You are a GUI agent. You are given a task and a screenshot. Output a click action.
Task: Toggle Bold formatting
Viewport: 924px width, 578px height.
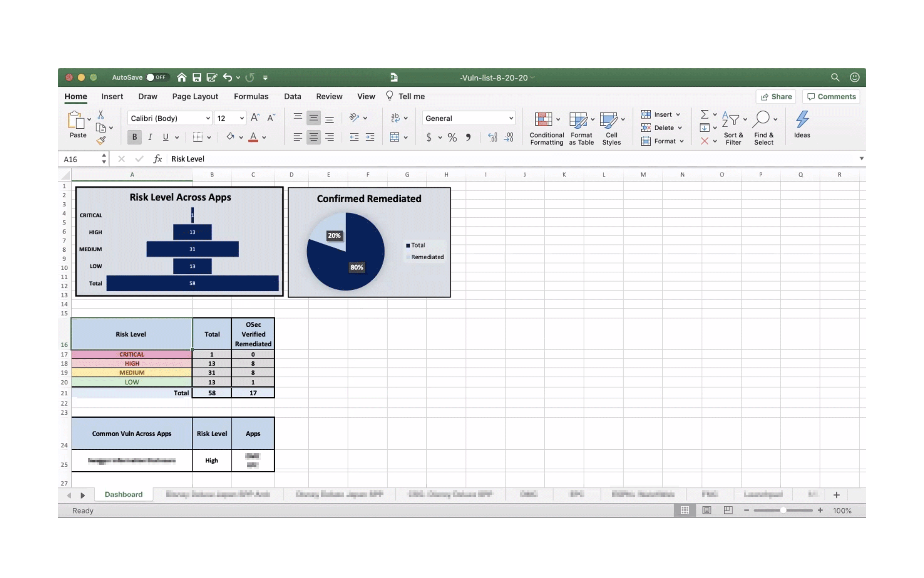tap(134, 137)
